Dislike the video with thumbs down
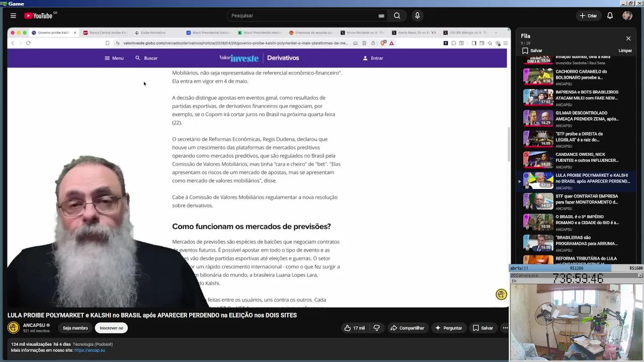 pyautogui.click(x=376, y=328)
